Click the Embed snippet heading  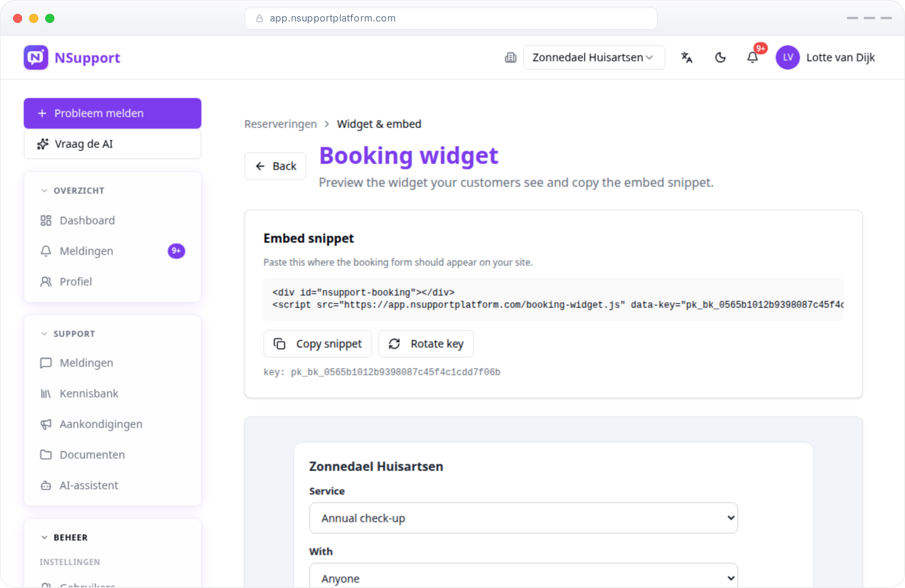[309, 238]
